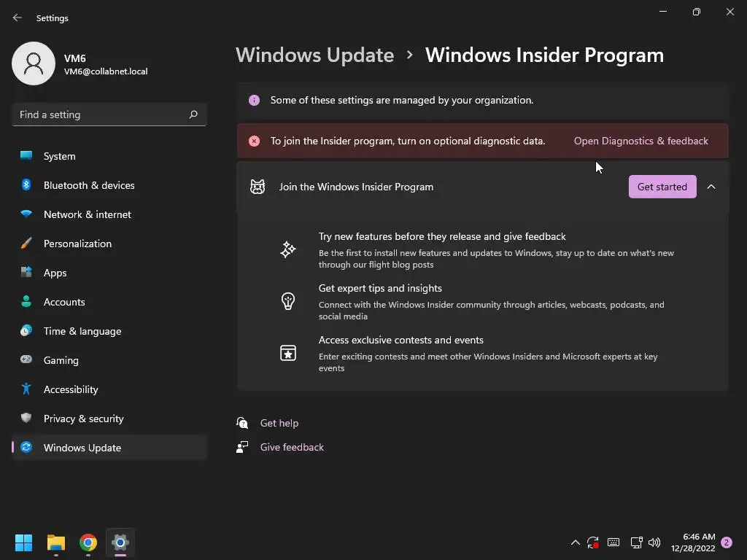Click the red error icon
747x560 pixels.
click(x=255, y=141)
